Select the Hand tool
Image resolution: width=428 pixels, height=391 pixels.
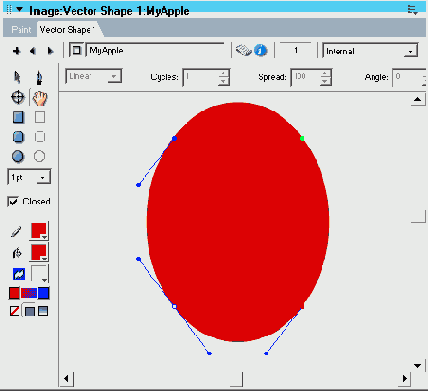(40, 98)
